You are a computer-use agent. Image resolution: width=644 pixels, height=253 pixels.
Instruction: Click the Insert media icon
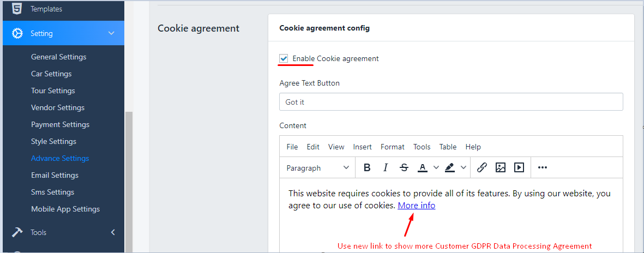pyautogui.click(x=519, y=168)
